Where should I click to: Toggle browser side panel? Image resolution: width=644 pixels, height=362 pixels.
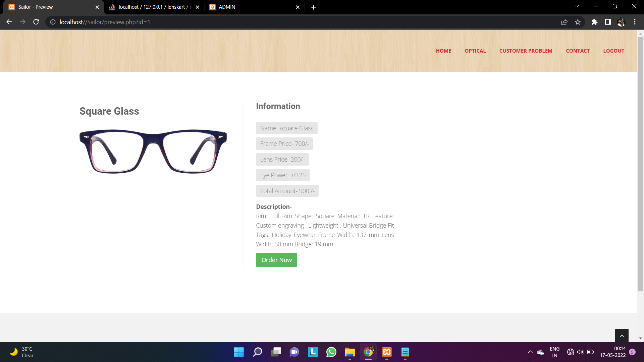point(608,22)
